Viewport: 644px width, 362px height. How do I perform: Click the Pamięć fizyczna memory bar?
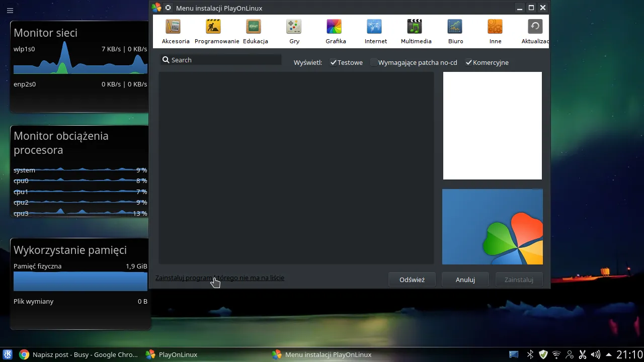(80, 281)
